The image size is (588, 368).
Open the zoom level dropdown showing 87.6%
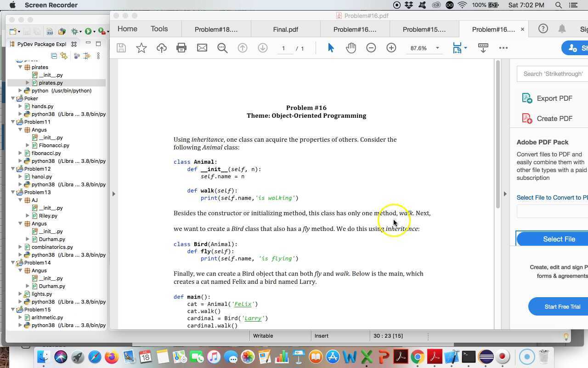tap(436, 47)
